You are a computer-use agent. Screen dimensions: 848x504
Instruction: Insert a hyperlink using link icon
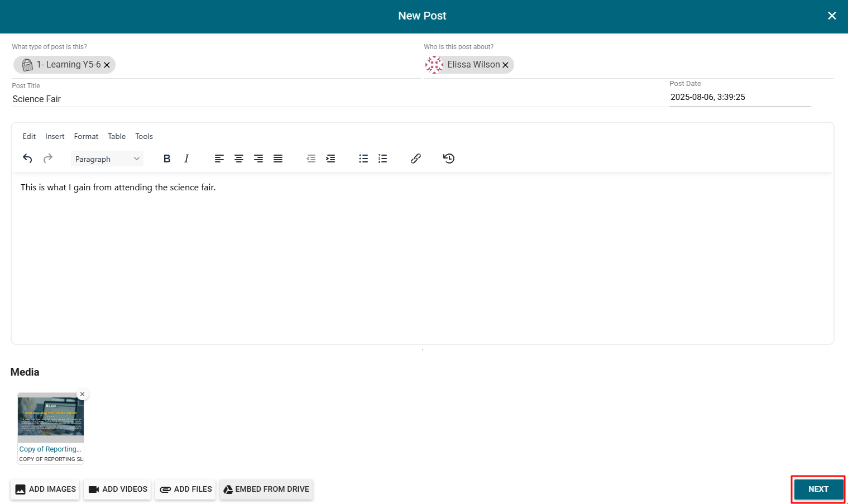point(416,159)
